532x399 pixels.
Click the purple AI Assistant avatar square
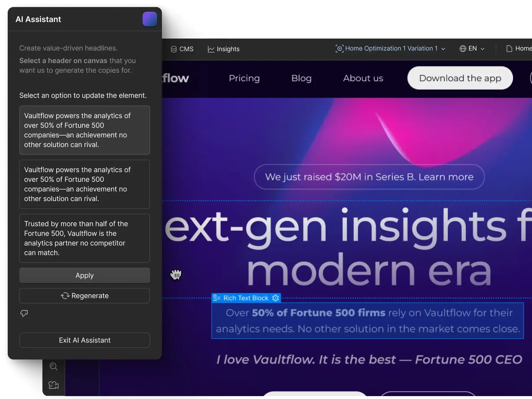click(150, 19)
